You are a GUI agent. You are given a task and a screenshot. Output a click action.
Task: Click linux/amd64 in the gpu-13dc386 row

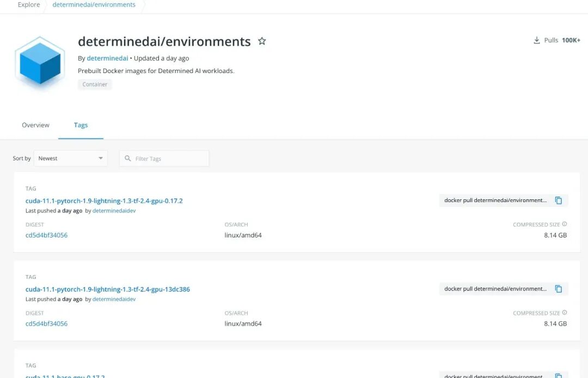243,324
